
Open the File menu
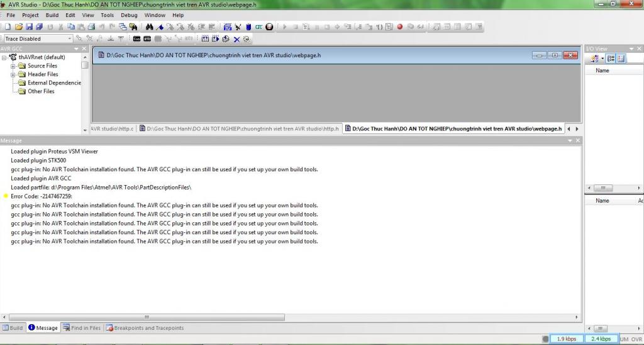11,15
